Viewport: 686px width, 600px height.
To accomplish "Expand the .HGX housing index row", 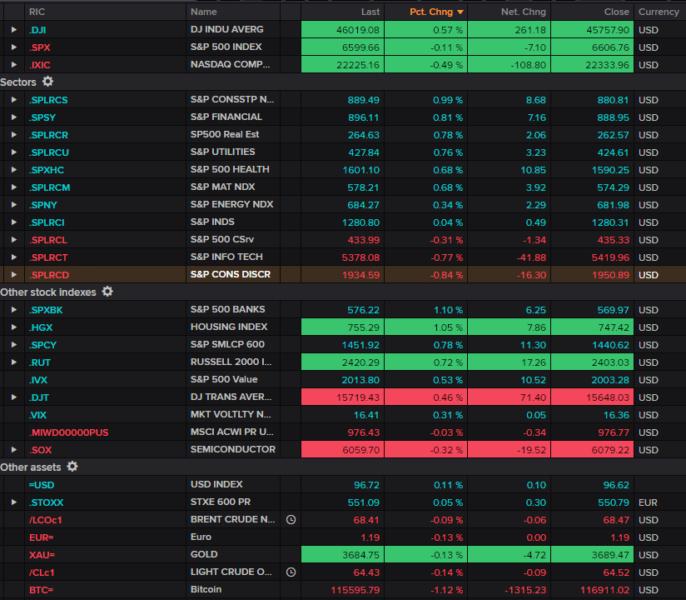I will 14,327.
